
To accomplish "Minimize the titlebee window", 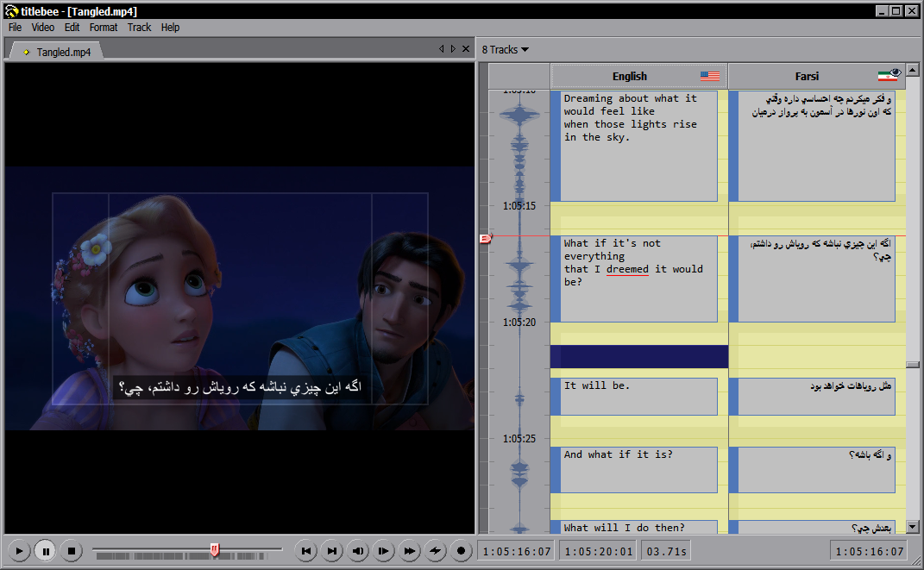I will click(x=882, y=10).
